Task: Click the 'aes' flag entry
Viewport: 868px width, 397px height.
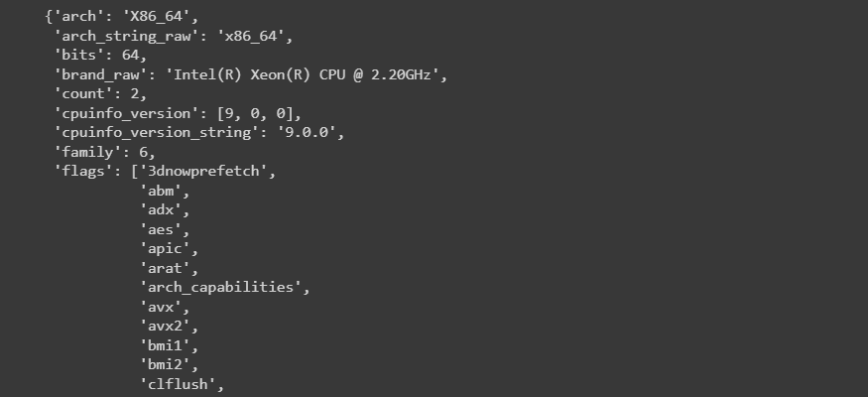Action: [x=161, y=227]
